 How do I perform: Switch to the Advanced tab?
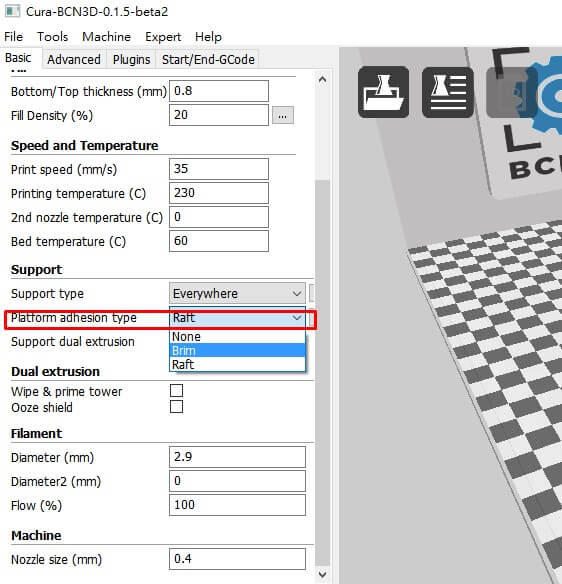pyautogui.click(x=74, y=60)
